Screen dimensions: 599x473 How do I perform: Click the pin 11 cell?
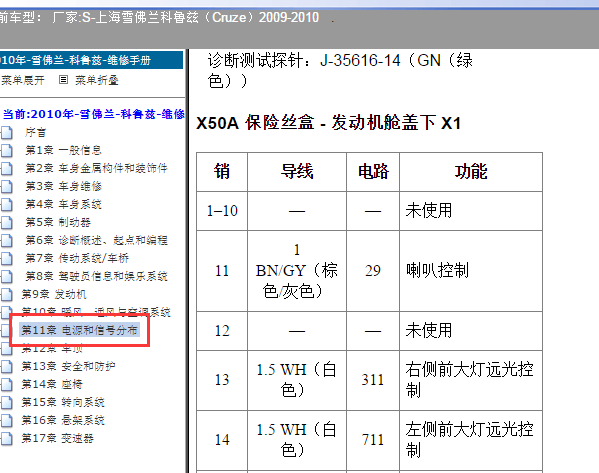click(x=222, y=271)
